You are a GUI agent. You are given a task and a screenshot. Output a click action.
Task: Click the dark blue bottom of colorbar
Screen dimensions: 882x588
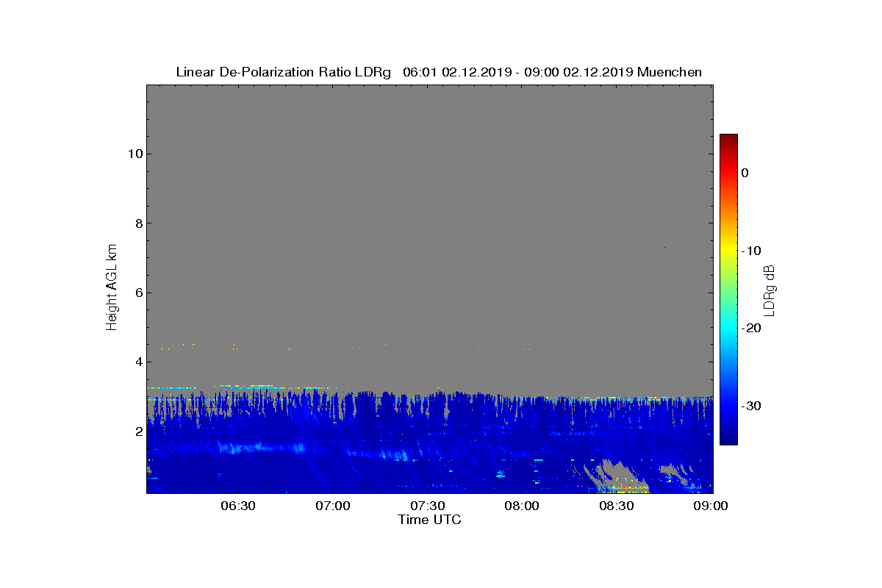728,437
